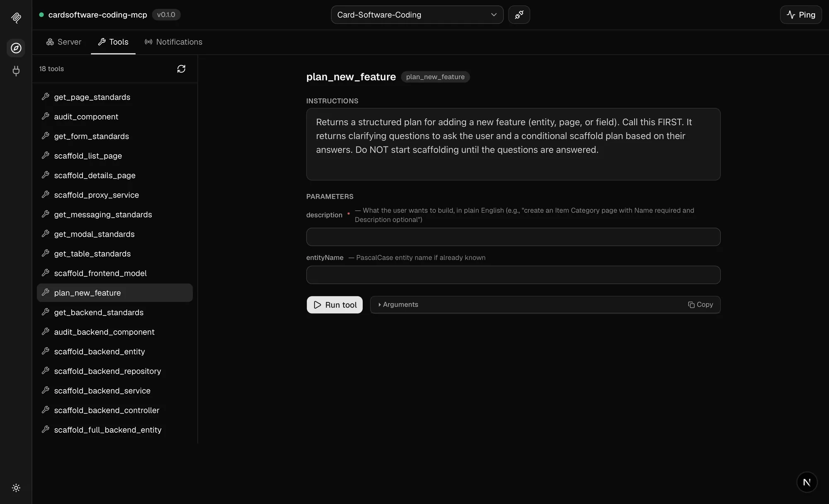Click wrench icon beside scaffold_details_page
The width and height of the screenshot is (829, 504).
46,175
